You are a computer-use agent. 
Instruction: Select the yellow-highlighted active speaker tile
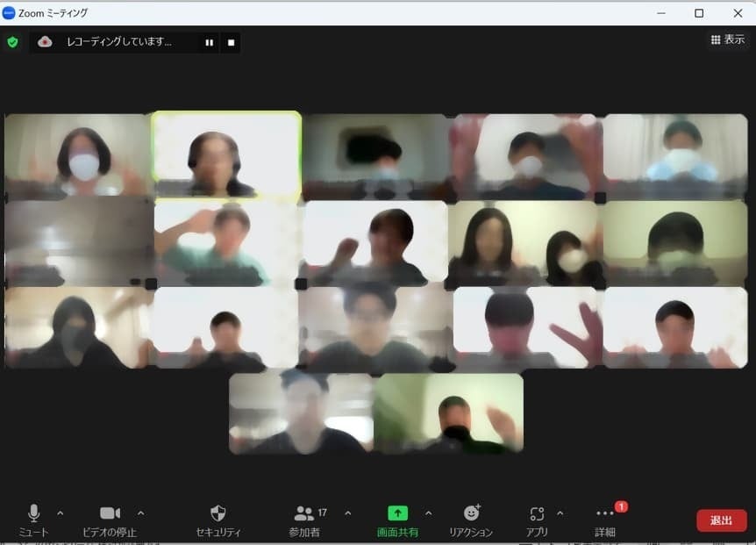click(x=226, y=156)
